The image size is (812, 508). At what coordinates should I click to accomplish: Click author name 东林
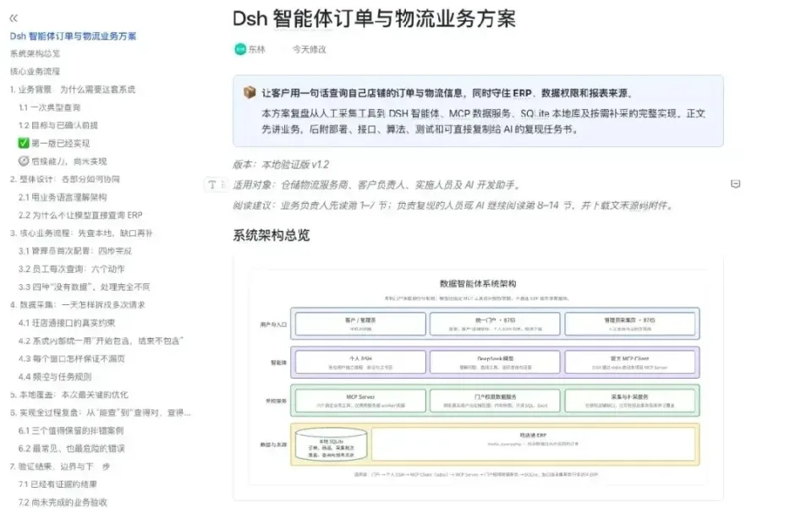[x=257, y=49]
